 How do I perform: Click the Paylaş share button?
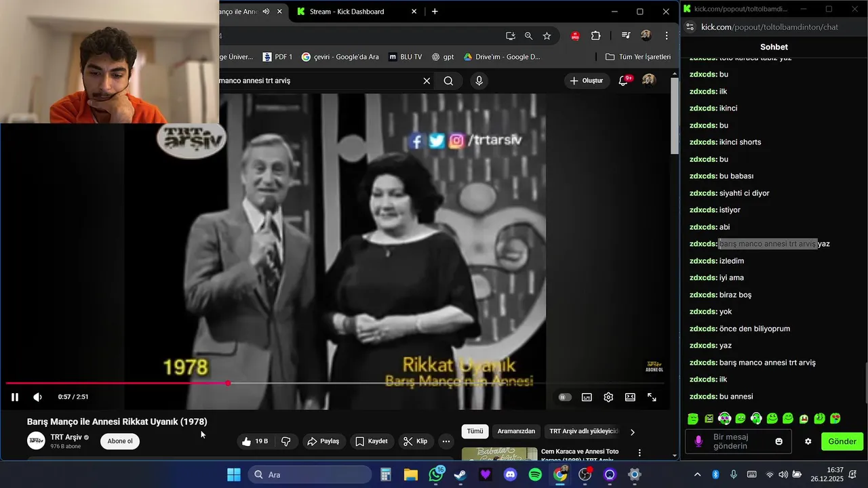(323, 441)
